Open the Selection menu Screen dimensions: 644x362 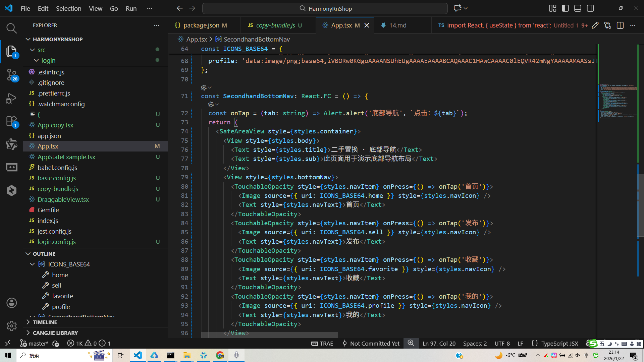pos(68,8)
